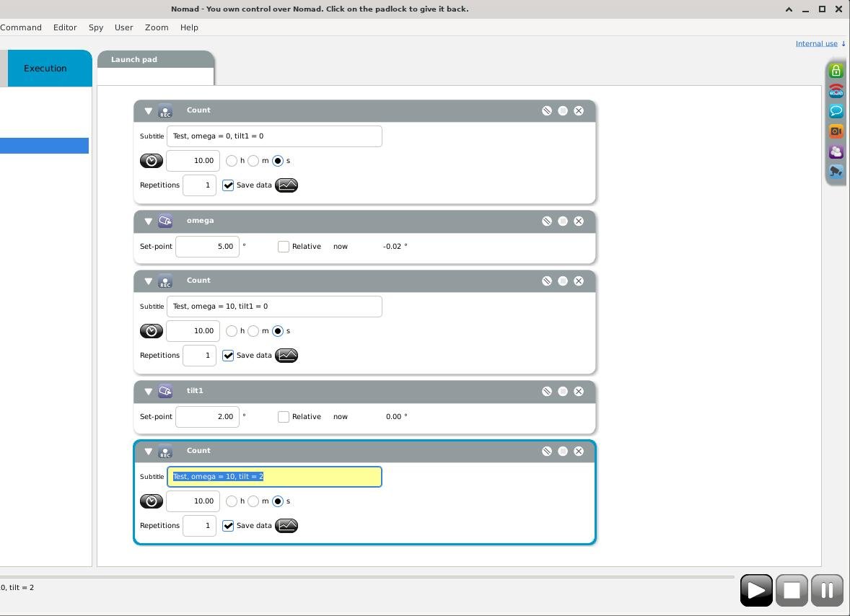Open the chat speech bubble icon
Viewport: 850px width, 616px height.
click(x=836, y=111)
